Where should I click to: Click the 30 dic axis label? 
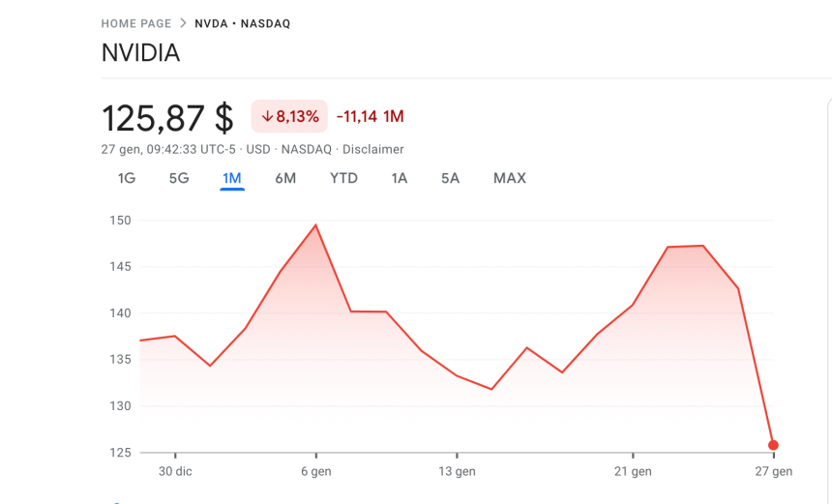coord(175,471)
